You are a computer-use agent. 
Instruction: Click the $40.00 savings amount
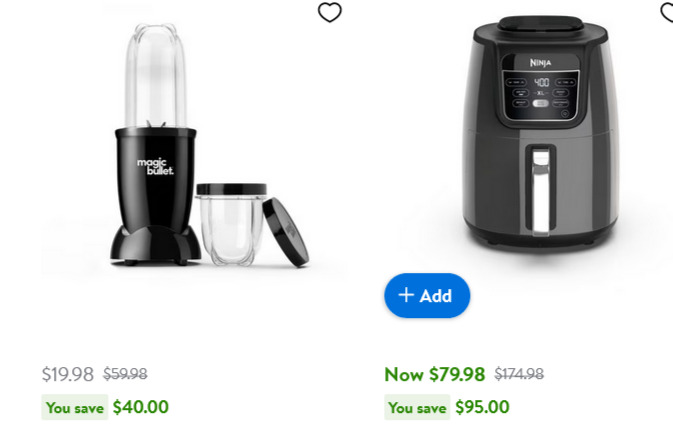(141, 407)
